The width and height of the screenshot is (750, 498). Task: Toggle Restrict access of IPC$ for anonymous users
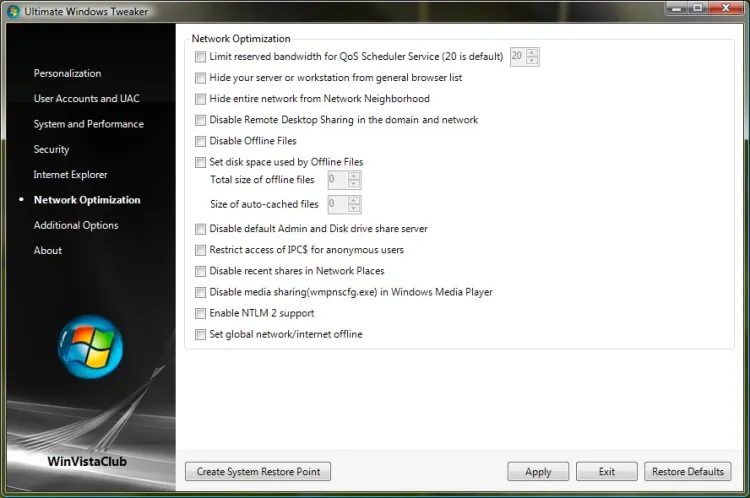(x=200, y=250)
